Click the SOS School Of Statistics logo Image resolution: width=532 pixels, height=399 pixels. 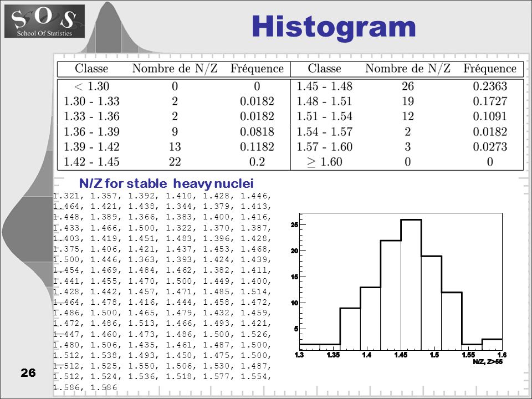[44, 21]
